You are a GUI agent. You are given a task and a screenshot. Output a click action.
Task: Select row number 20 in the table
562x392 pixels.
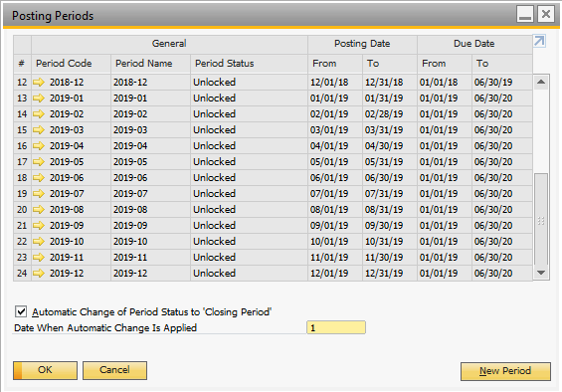pyautogui.click(x=22, y=210)
